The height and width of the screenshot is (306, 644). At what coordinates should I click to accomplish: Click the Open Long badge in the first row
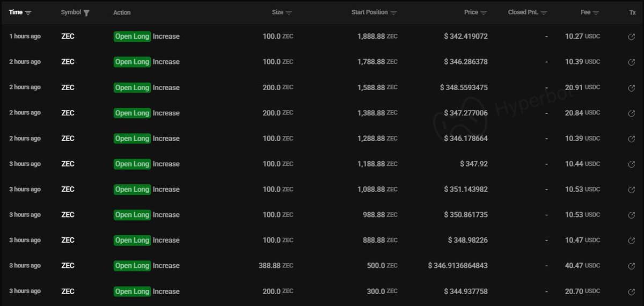[x=132, y=37]
